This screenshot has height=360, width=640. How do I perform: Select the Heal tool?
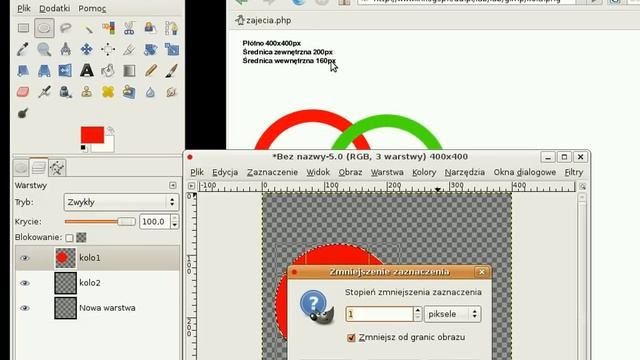pyautogui.click(x=108, y=92)
